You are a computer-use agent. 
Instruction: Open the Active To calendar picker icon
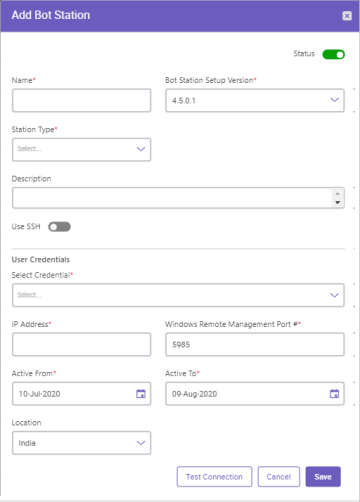334,394
